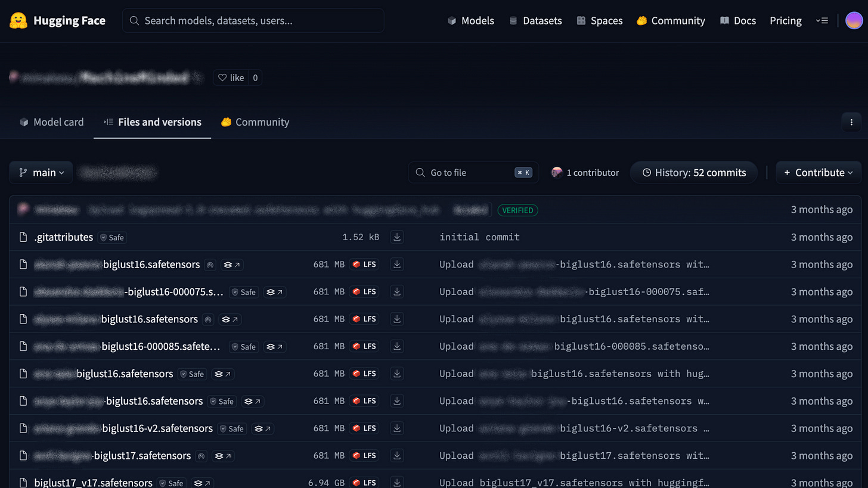Open Community in the top navigation bar
This screenshot has width=868, height=488.
click(671, 21)
